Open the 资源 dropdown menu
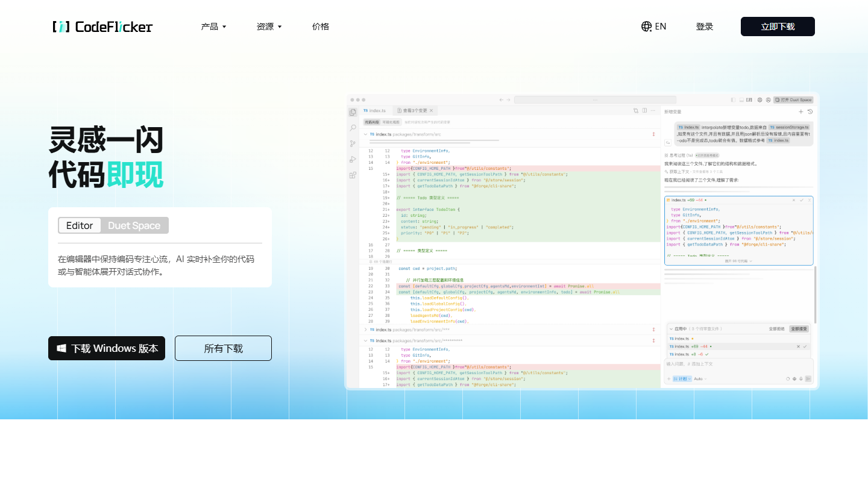The width and height of the screenshot is (868, 488). tap(269, 27)
